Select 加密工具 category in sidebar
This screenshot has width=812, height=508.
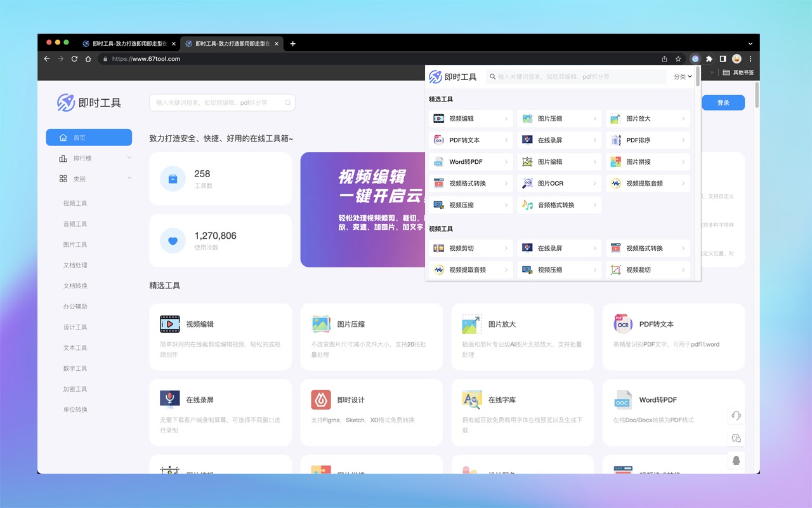pyautogui.click(x=75, y=389)
